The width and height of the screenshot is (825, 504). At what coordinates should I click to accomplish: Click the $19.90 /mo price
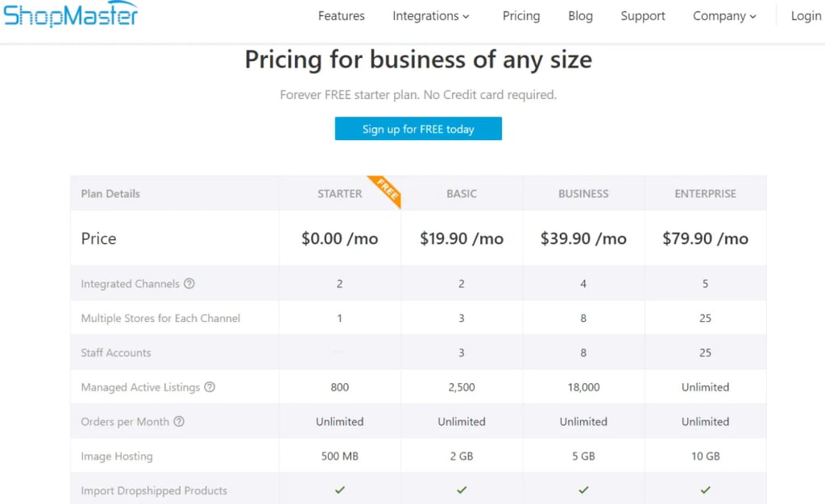click(x=462, y=238)
